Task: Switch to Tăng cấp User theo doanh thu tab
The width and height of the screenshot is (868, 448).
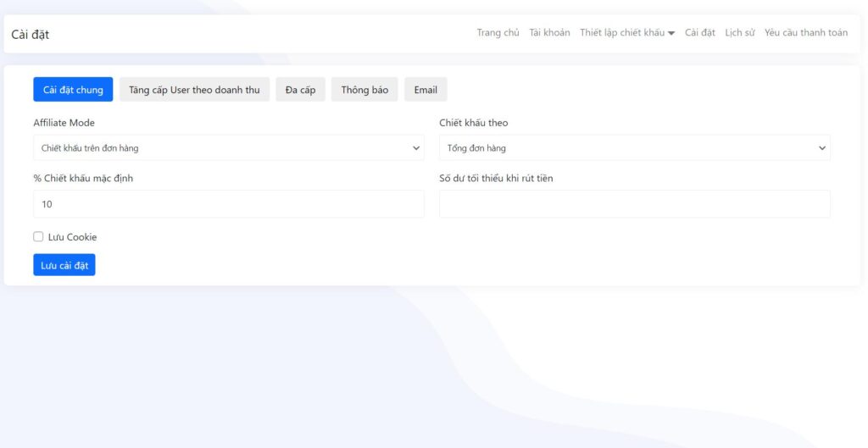Action: (194, 90)
